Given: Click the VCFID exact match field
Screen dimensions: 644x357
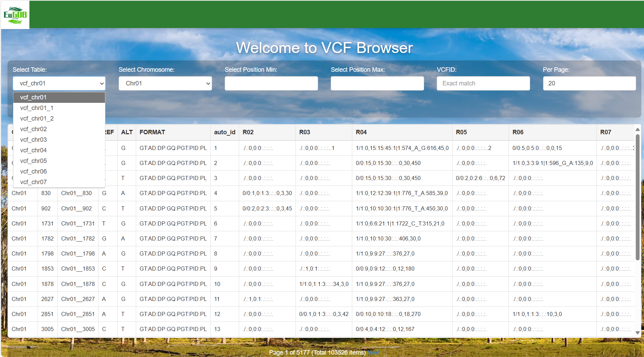Looking at the screenshot, I should coord(483,83).
